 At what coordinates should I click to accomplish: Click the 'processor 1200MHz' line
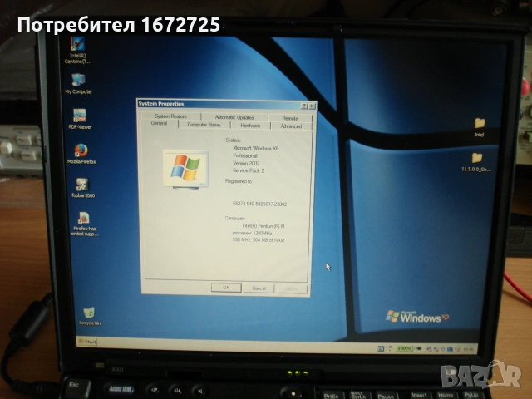[x=252, y=233]
